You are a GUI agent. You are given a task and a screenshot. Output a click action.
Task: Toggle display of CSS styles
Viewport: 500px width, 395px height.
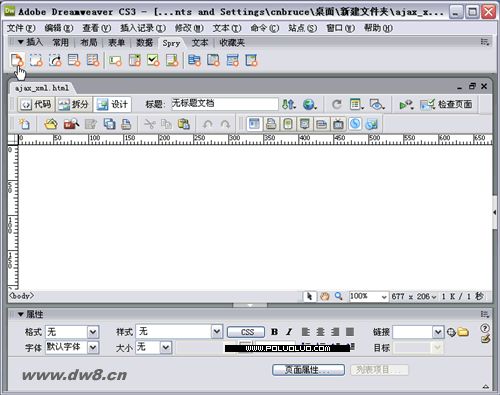(x=355, y=124)
